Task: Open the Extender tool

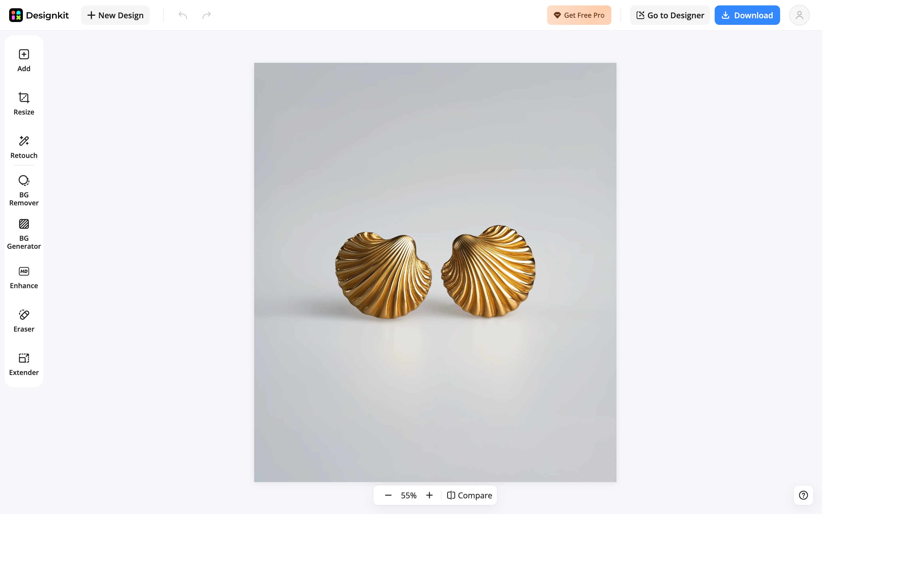Action: pos(24,364)
